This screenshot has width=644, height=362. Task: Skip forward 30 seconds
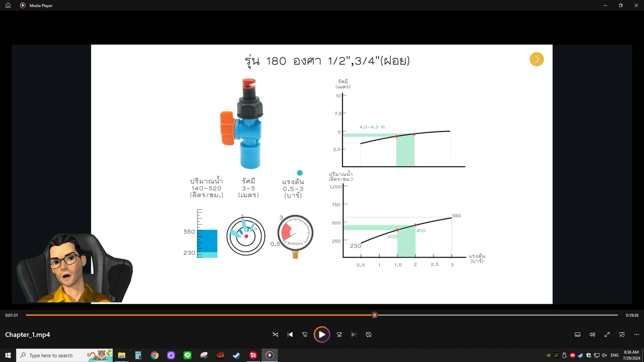[339, 334]
